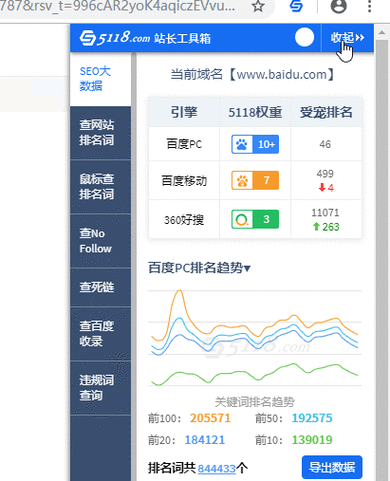Click the Baidu PC weight 10+ badge
This screenshot has height=481, width=390.
coord(255,144)
